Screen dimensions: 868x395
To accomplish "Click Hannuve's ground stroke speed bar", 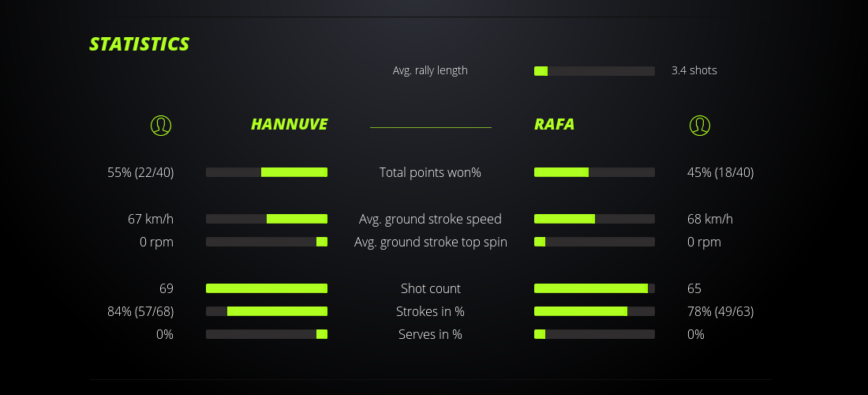I will click(x=267, y=219).
